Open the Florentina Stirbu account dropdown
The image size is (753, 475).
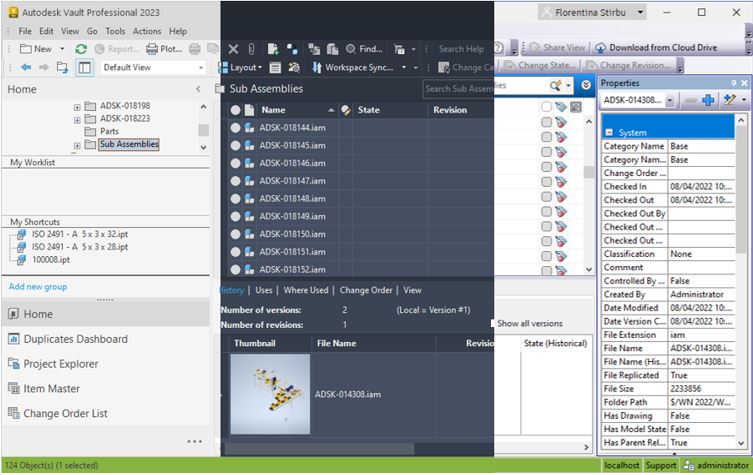coord(640,12)
